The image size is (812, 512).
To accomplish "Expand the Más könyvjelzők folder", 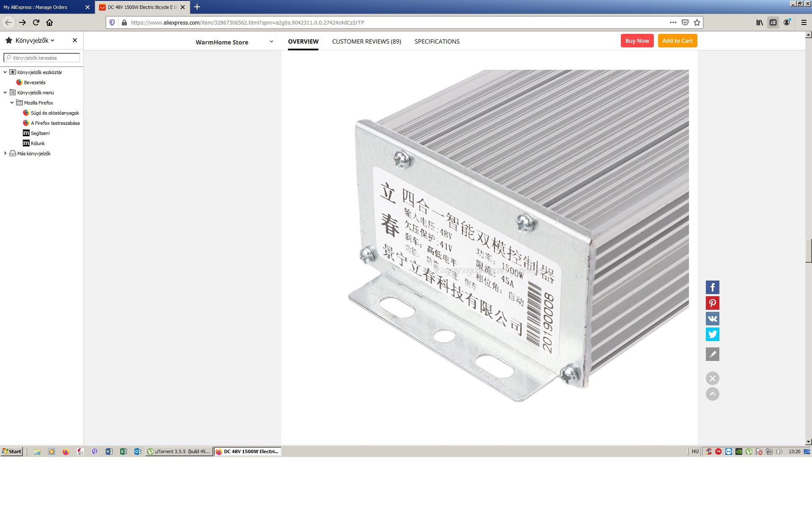I will click(x=5, y=154).
